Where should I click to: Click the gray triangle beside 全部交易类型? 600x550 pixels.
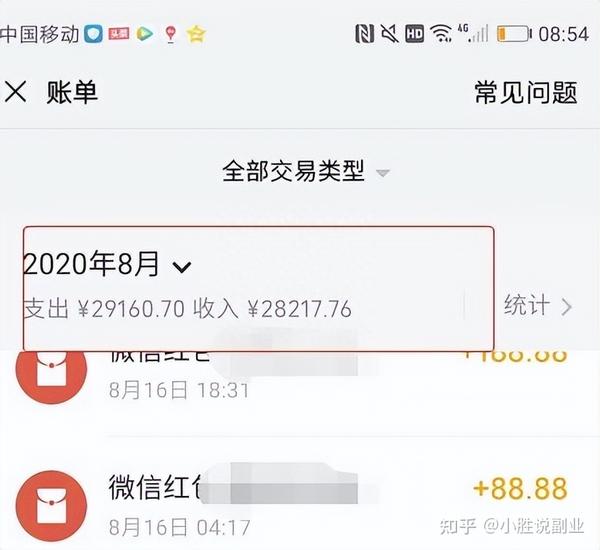pos(383,173)
